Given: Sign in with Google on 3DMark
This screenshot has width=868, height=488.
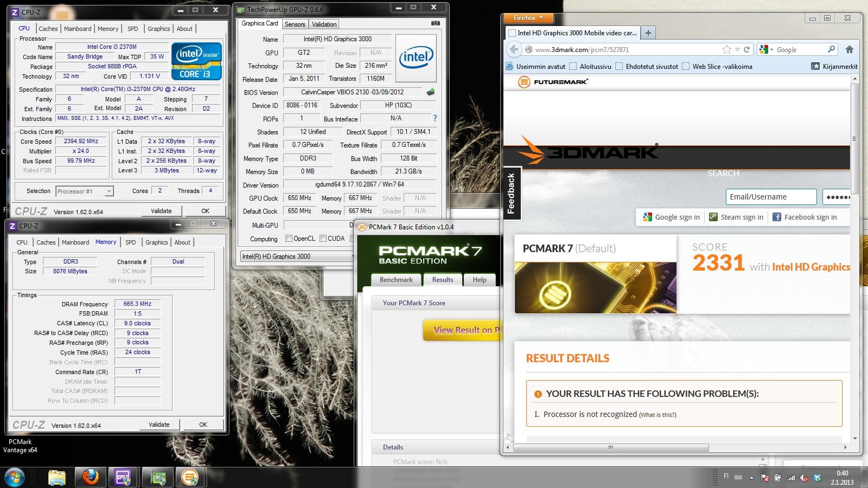Looking at the screenshot, I should (671, 217).
